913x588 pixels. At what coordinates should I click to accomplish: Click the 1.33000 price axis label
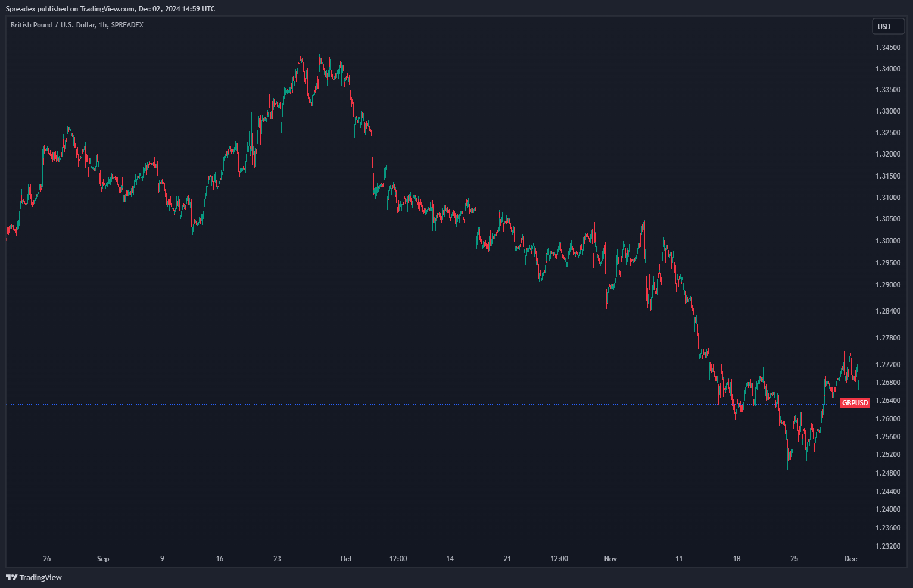pos(887,111)
